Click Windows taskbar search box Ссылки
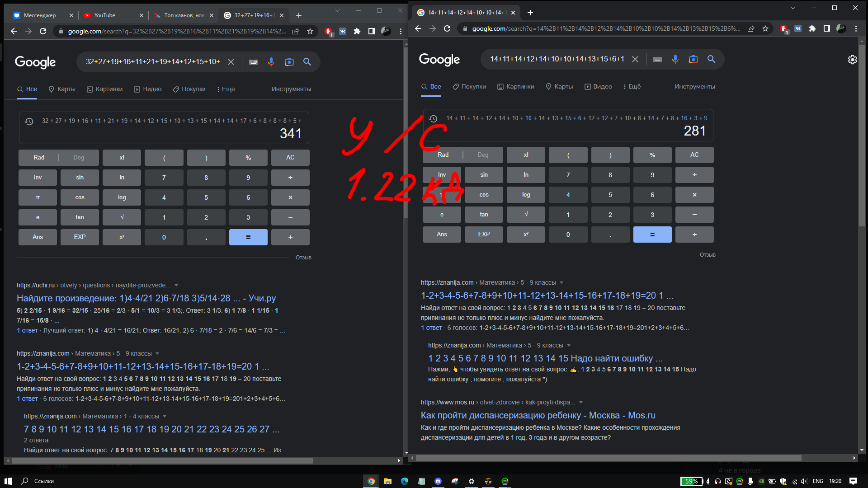868x488 pixels. (44, 481)
